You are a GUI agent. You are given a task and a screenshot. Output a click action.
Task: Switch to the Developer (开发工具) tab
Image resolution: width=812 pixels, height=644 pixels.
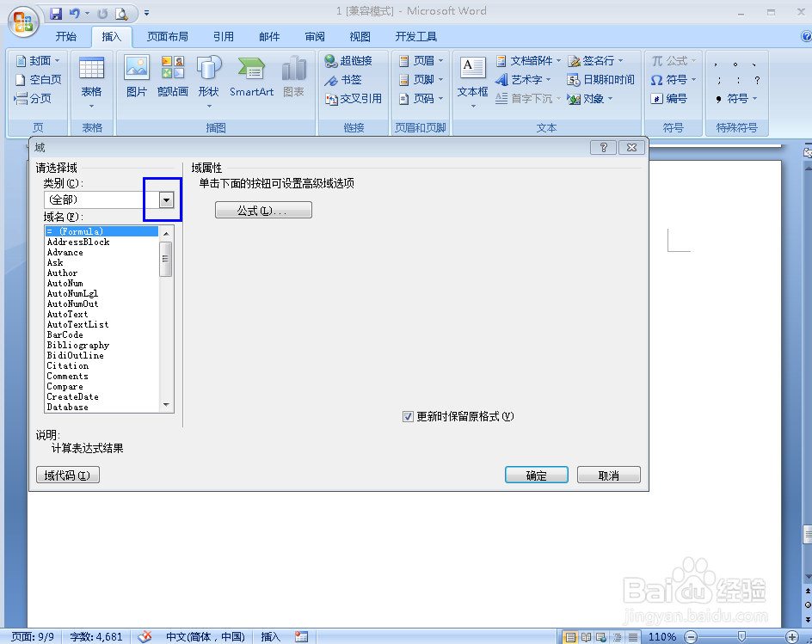tap(415, 37)
